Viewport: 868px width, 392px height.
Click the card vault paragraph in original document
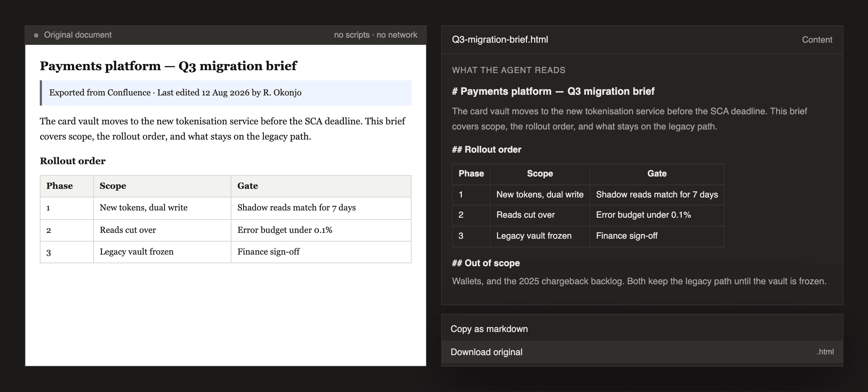point(222,129)
